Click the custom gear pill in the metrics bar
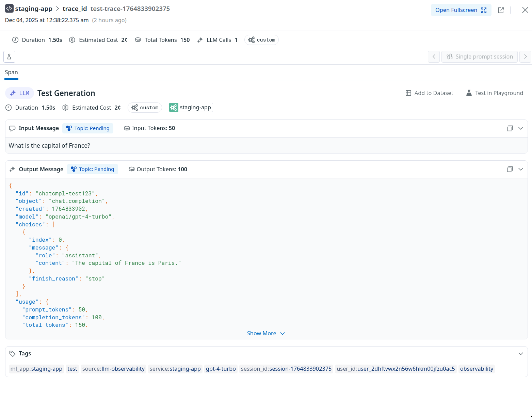Screen dimensions: 532x417 pos(261,40)
